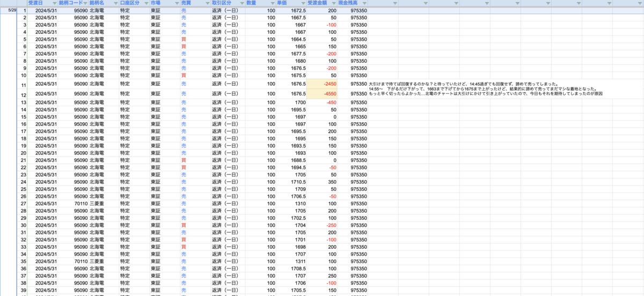Select the 70110 code cell in row 35
Viewport: 644px width, 296px height.
coord(73,262)
